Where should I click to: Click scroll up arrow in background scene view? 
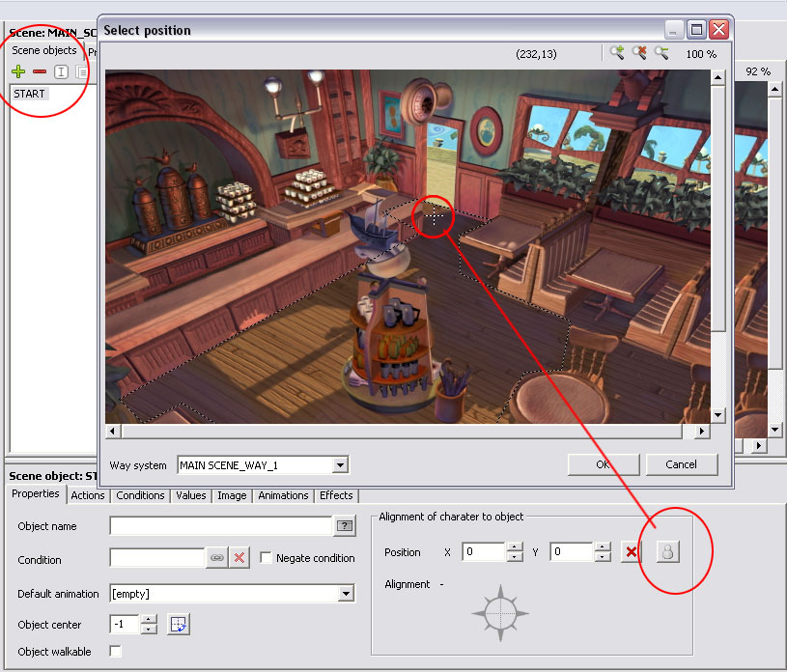click(775, 90)
